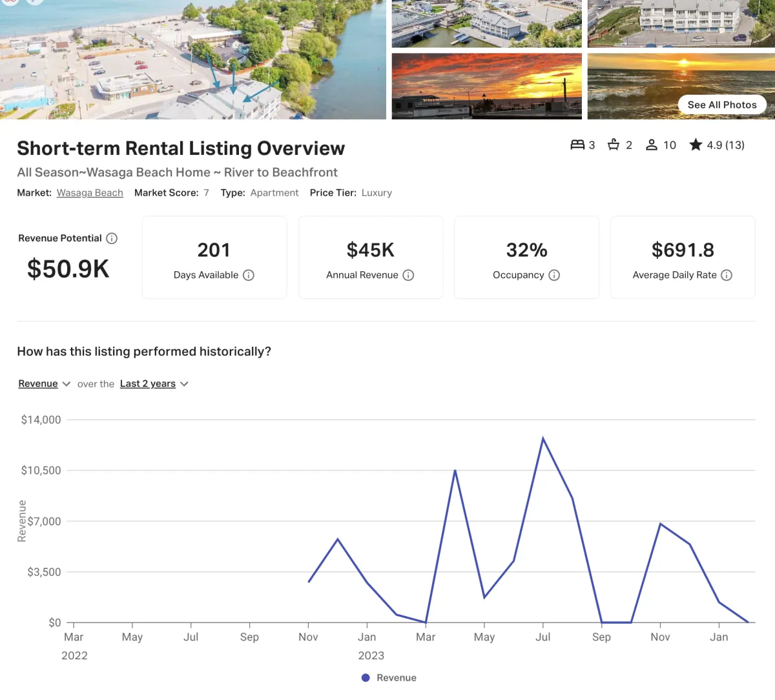Expand the chevron next to Revenue
The image size is (775, 700).
point(67,384)
